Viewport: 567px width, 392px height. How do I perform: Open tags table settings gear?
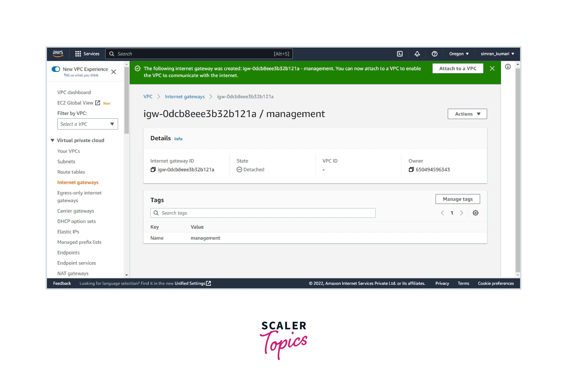tap(475, 213)
